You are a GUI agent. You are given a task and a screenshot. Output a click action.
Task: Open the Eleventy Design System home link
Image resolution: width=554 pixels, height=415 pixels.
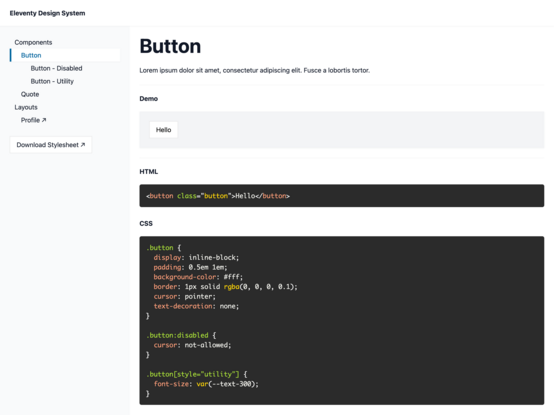[47, 13]
